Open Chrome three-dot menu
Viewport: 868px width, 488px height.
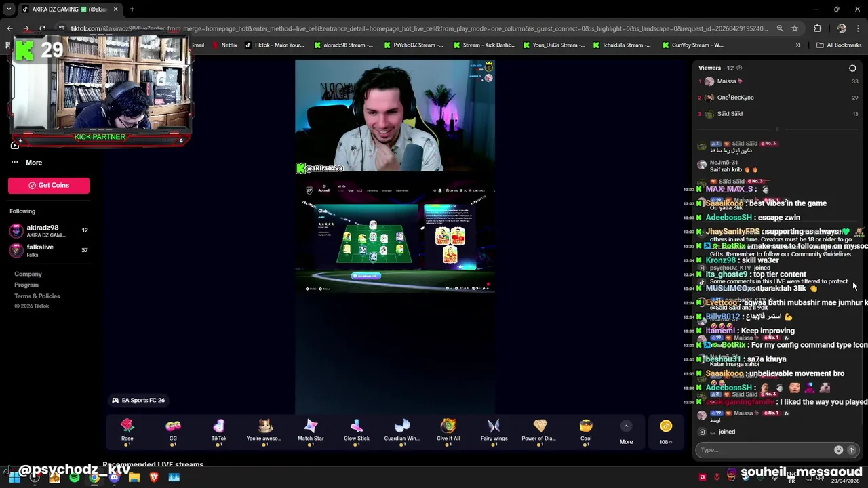click(x=858, y=28)
